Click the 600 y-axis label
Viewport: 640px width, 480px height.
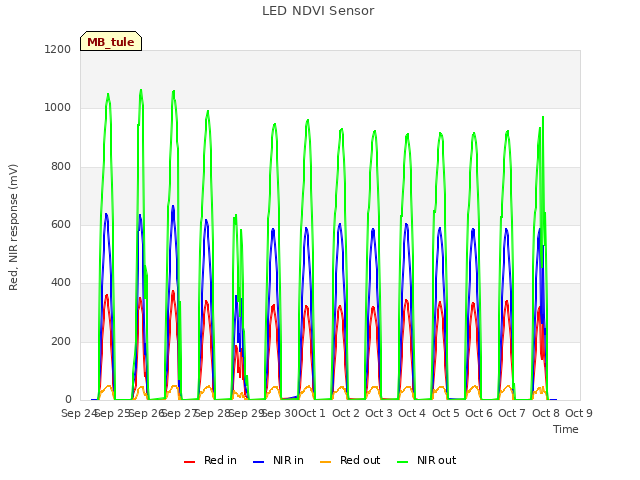[61, 224]
